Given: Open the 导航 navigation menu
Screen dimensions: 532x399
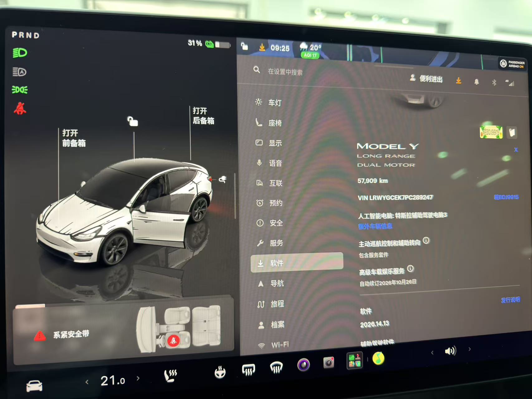Looking at the screenshot, I should [271, 283].
